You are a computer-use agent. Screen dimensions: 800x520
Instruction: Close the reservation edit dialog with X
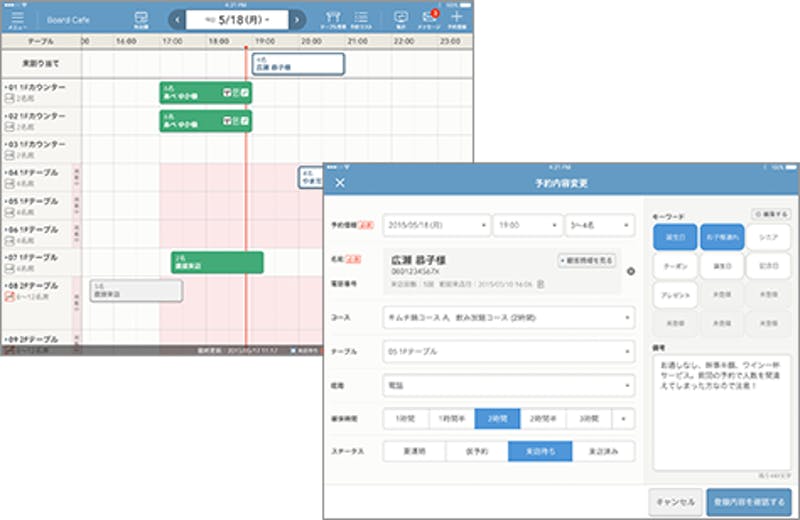pos(340,183)
